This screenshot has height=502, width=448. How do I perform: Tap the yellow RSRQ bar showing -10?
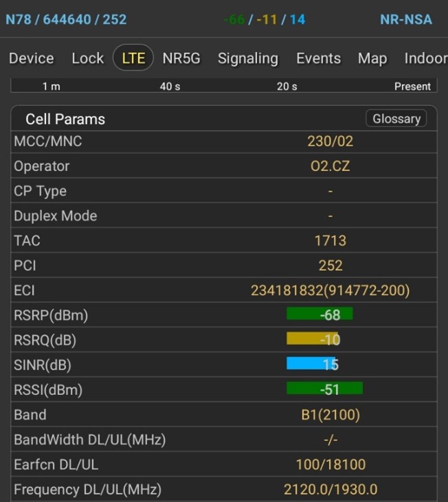(x=313, y=339)
